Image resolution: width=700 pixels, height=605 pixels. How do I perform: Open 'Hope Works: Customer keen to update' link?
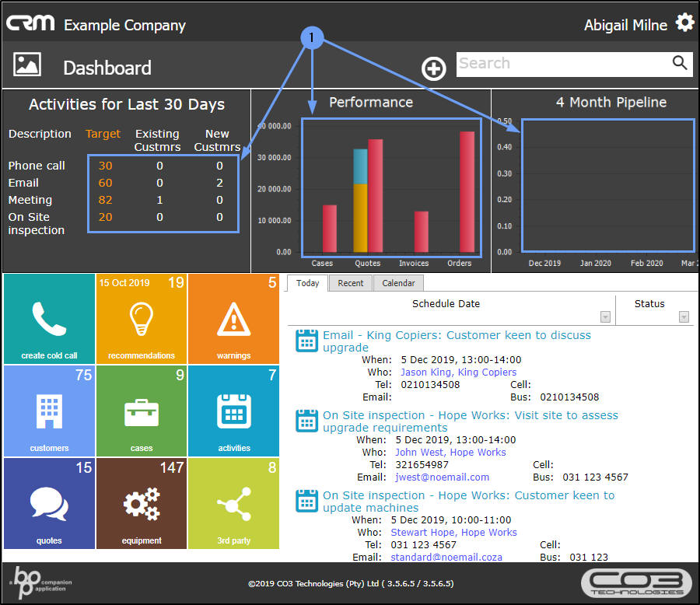[469, 501]
